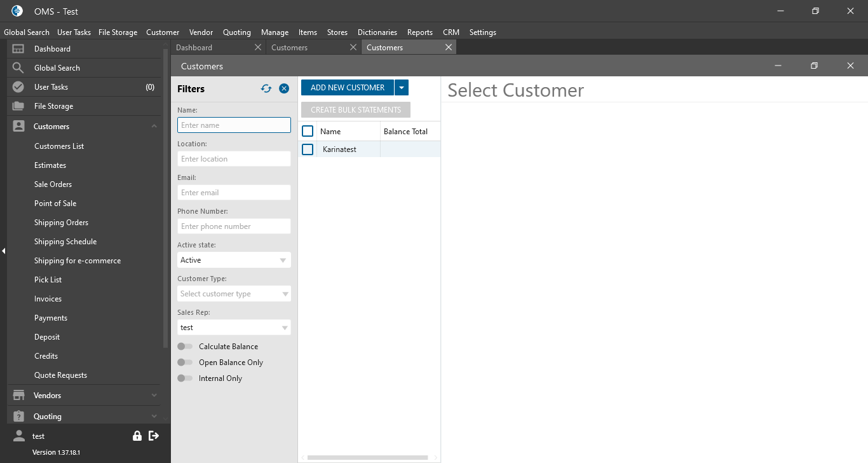
Task: Open the Customer Type dropdown
Action: tap(234, 294)
